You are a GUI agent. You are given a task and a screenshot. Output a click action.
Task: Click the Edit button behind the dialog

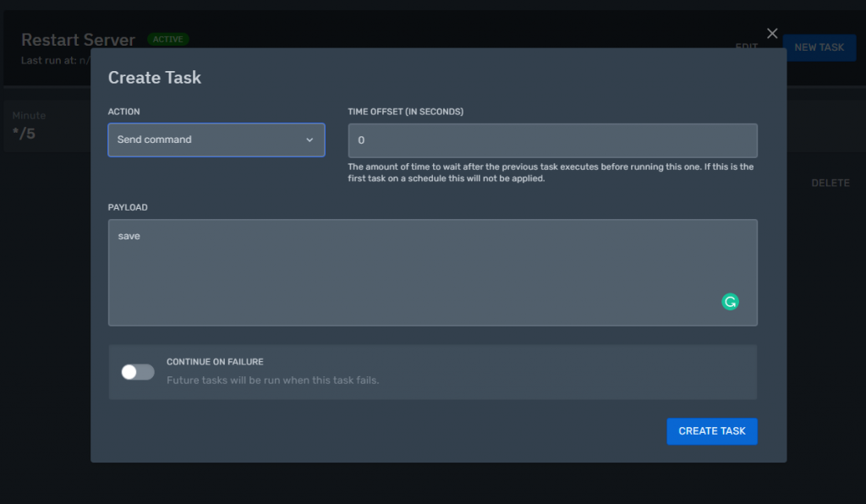[x=746, y=46]
